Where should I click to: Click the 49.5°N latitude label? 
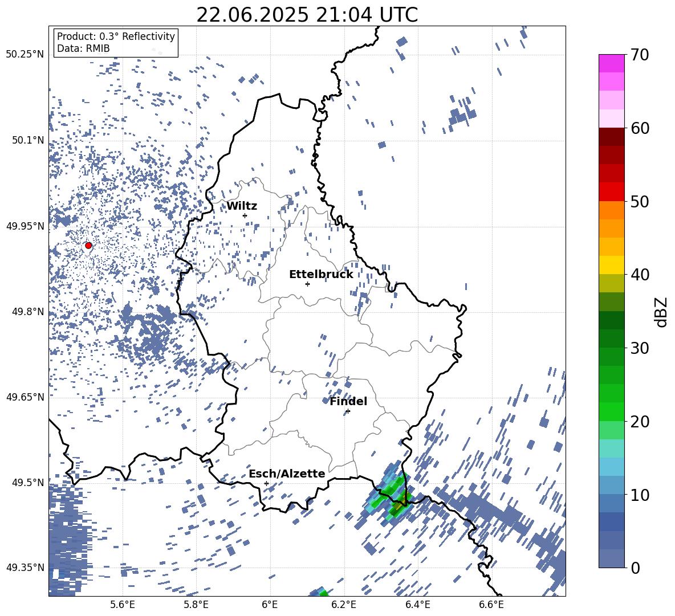(x=27, y=482)
